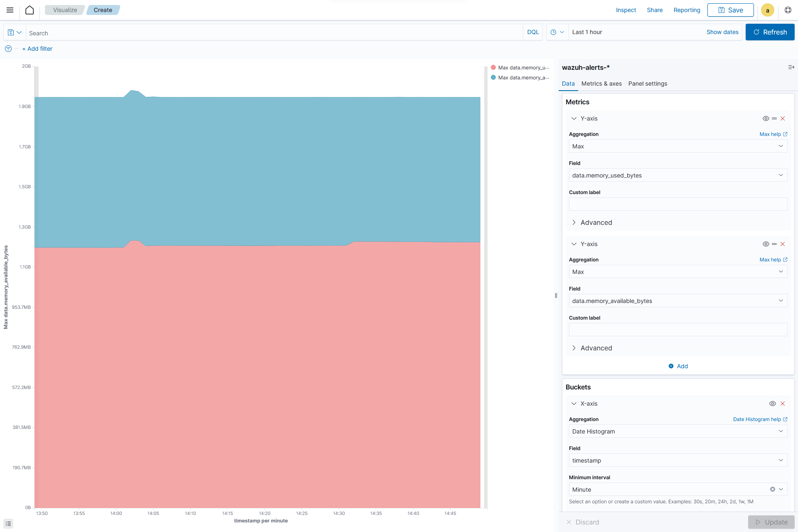The width and height of the screenshot is (798, 532).
Task: Click the refresh icon button
Action: [757, 32]
